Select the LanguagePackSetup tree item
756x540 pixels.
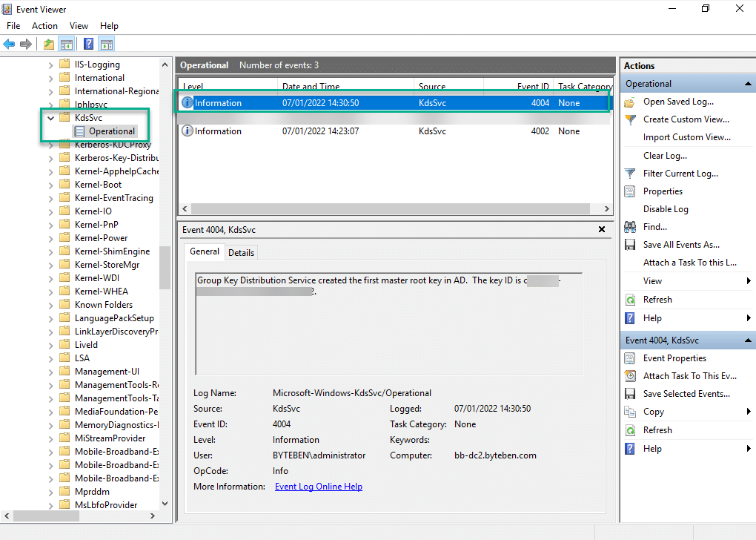point(114,318)
